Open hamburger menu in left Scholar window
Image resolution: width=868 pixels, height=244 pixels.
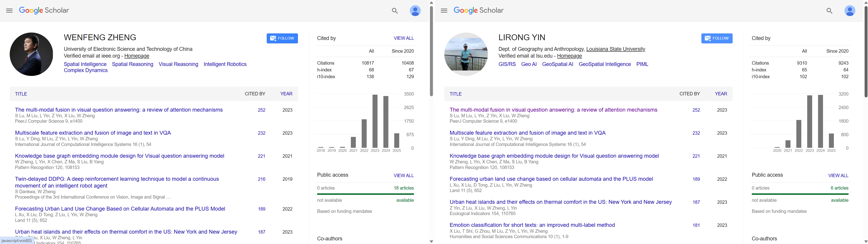pyautogui.click(x=9, y=11)
